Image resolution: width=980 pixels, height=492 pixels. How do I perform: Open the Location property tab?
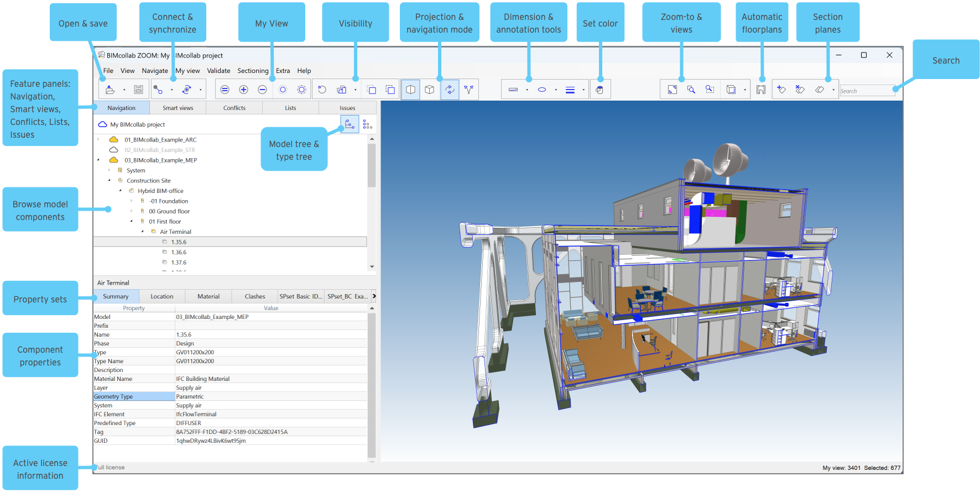click(x=162, y=296)
